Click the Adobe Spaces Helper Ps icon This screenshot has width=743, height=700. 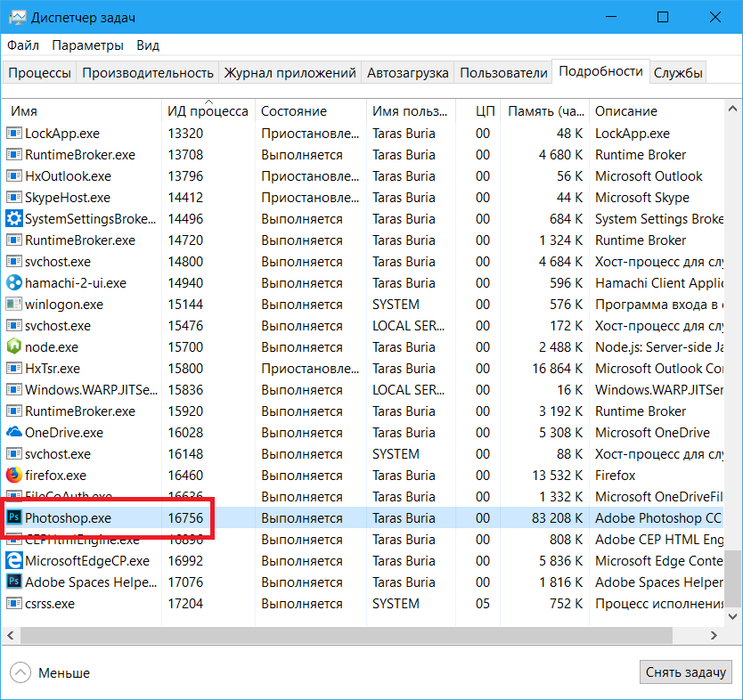pyautogui.click(x=14, y=582)
